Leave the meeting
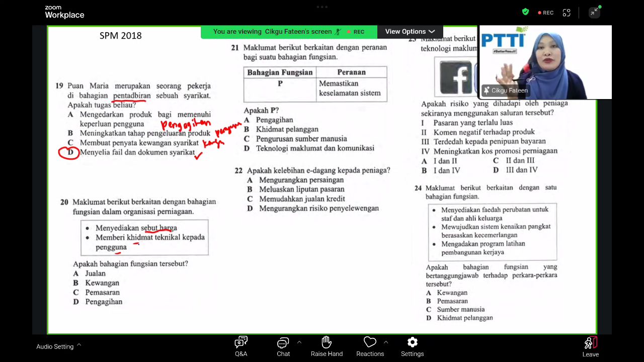Viewport: 644px width, 362px height. pos(590,347)
